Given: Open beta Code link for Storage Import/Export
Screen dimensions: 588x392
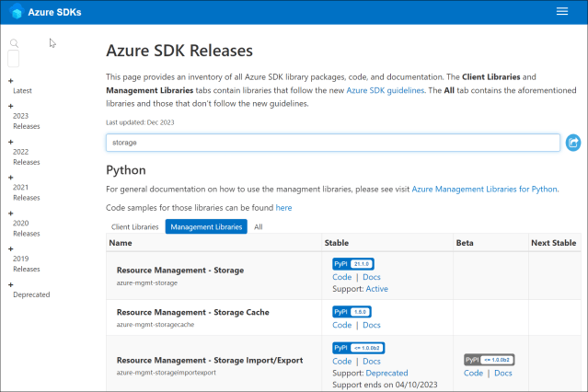Looking at the screenshot, I should point(473,373).
